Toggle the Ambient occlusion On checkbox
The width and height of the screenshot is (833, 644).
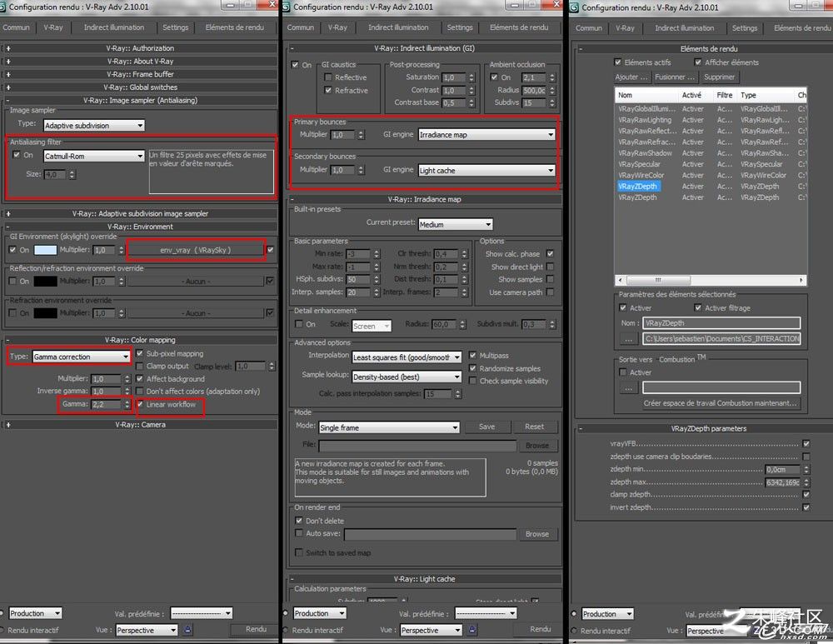494,77
